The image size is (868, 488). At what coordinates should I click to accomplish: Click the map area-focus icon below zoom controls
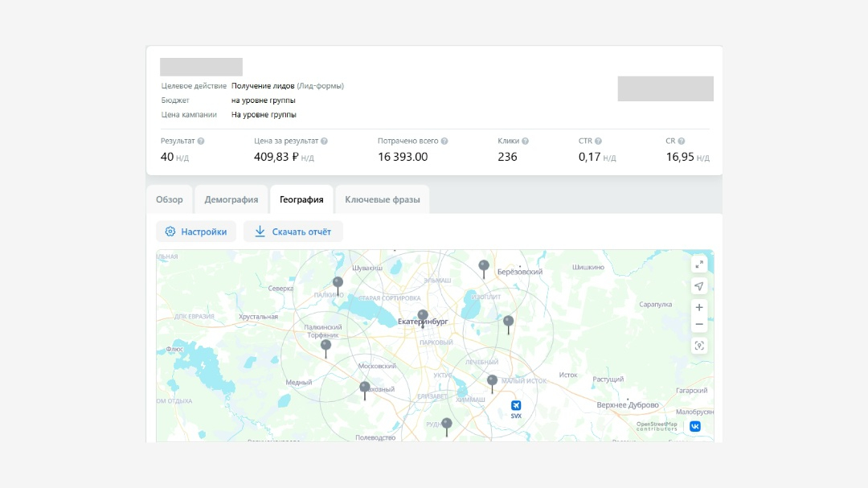tap(699, 346)
